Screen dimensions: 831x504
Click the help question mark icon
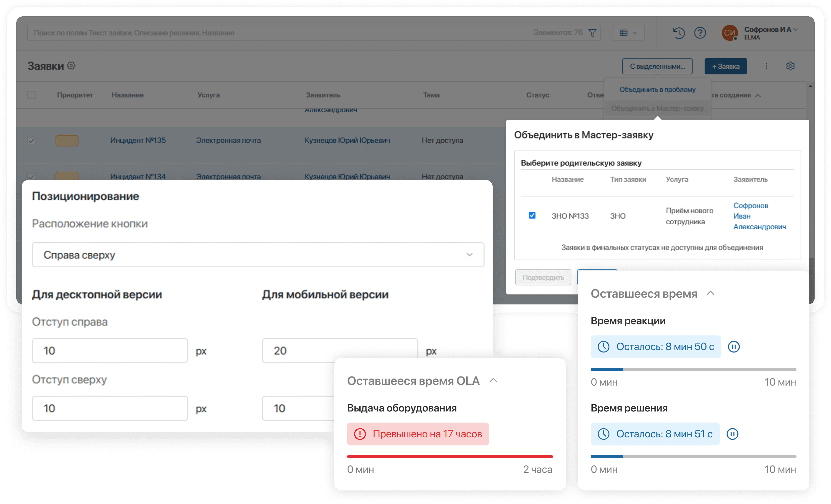(x=700, y=33)
